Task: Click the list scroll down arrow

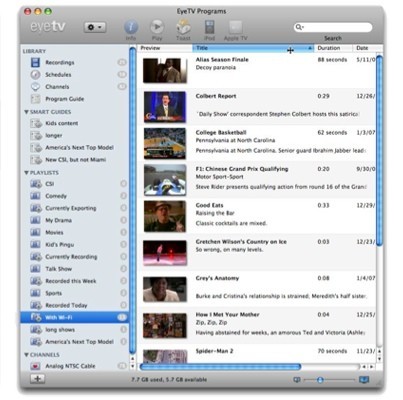Action: pos(379,359)
